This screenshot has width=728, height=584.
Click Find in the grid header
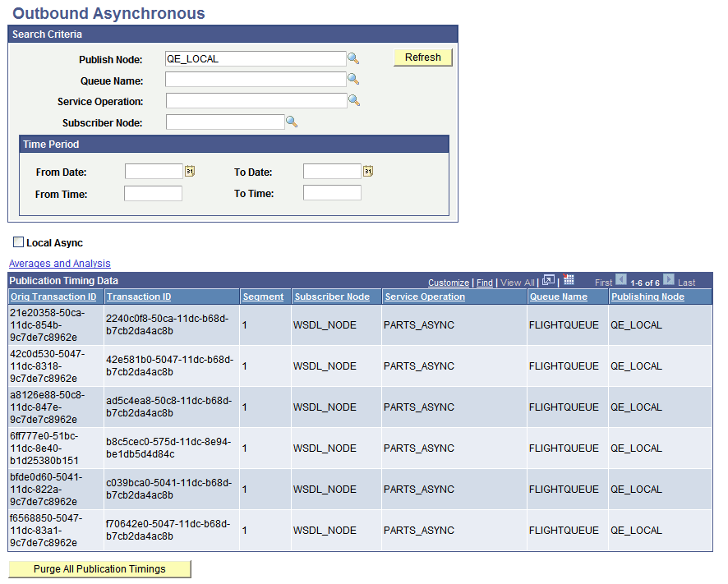484,282
